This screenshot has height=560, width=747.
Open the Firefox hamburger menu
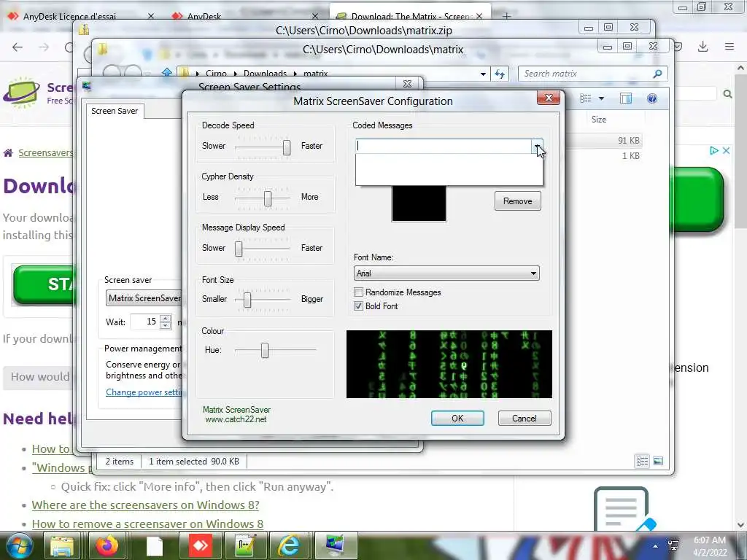coord(729,47)
